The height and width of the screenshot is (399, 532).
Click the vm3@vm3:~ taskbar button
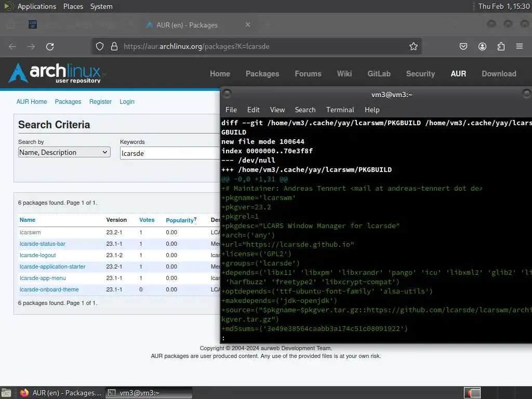click(149, 393)
